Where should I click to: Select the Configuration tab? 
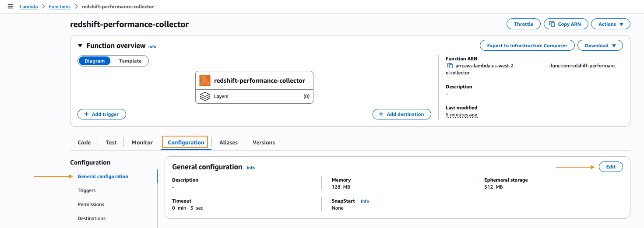coord(186,142)
